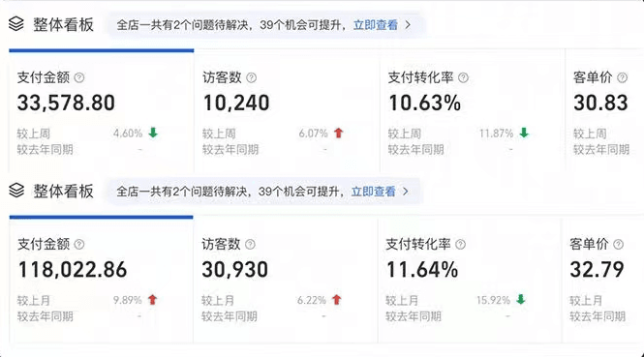This screenshot has height=357, width=644.
Task: Click help icon beside weekly 支付金额
Action: click(x=79, y=77)
